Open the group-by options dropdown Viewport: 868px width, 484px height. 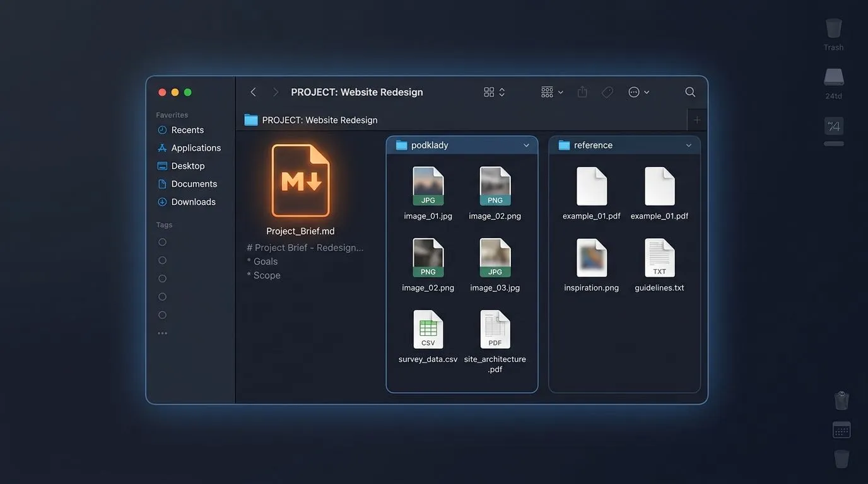[x=552, y=92]
